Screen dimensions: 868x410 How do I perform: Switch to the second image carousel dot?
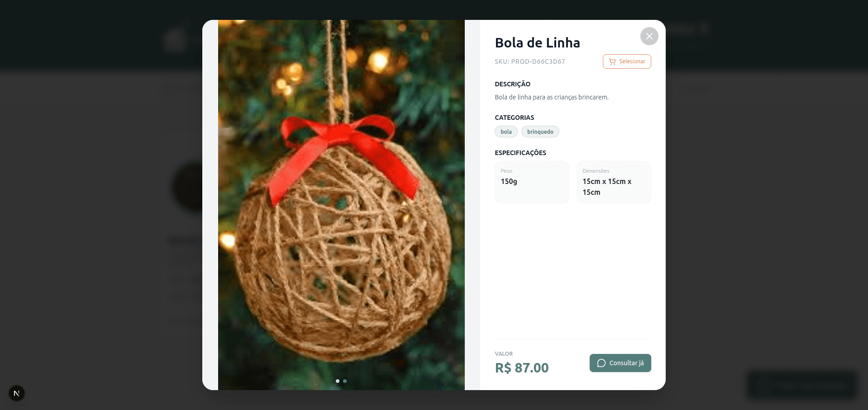point(345,381)
